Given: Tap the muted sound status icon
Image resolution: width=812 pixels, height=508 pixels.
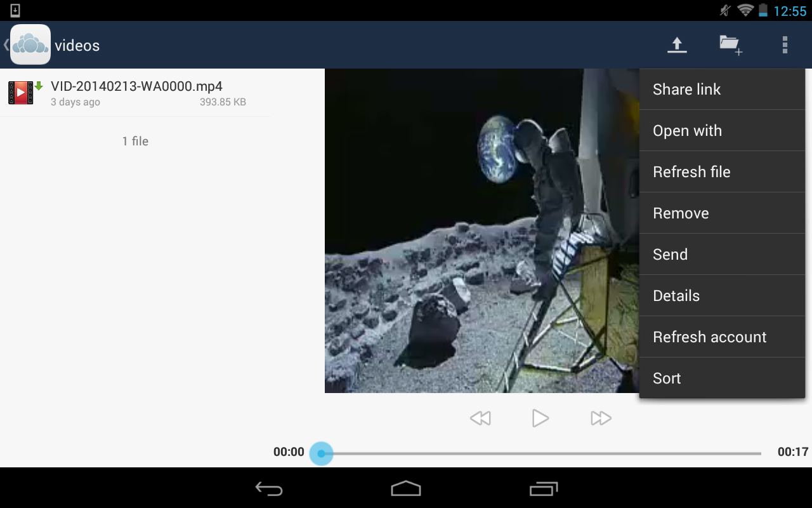Looking at the screenshot, I should pyautogui.click(x=726, y=10).
